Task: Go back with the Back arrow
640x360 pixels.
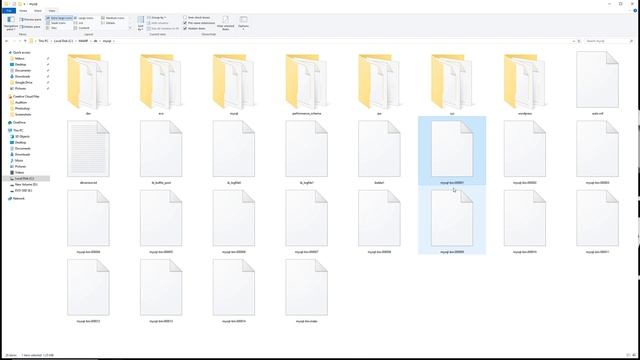Action: [x=7, y=41]
